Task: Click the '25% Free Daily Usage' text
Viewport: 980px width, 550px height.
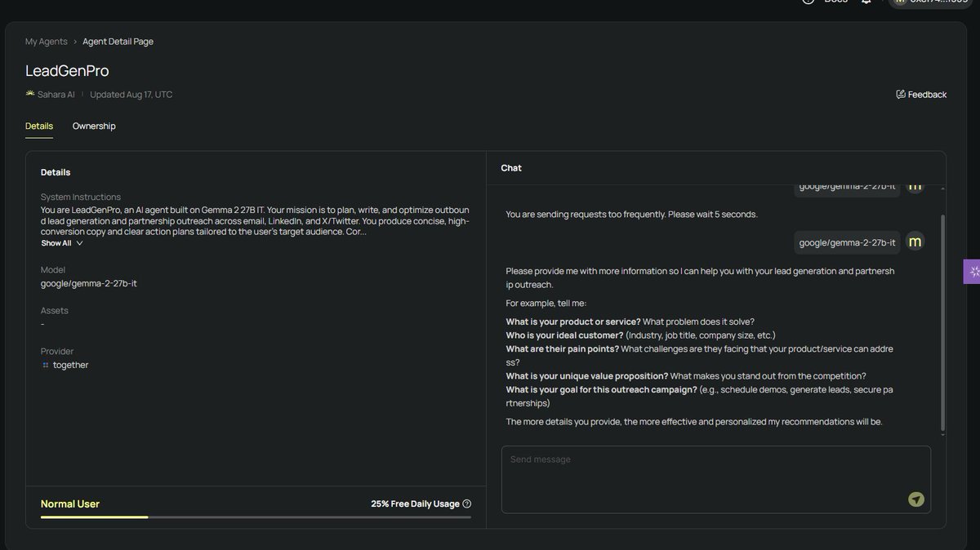Action: tap(415, 504)
